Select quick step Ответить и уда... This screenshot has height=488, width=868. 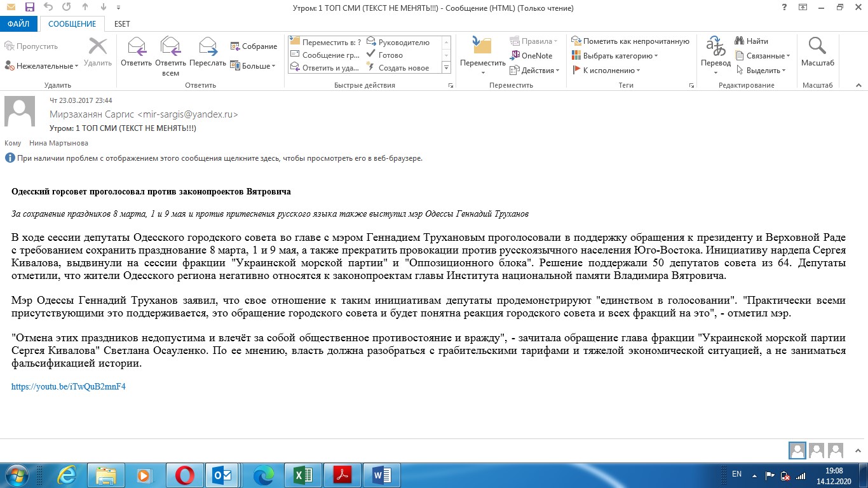[326, 68]
